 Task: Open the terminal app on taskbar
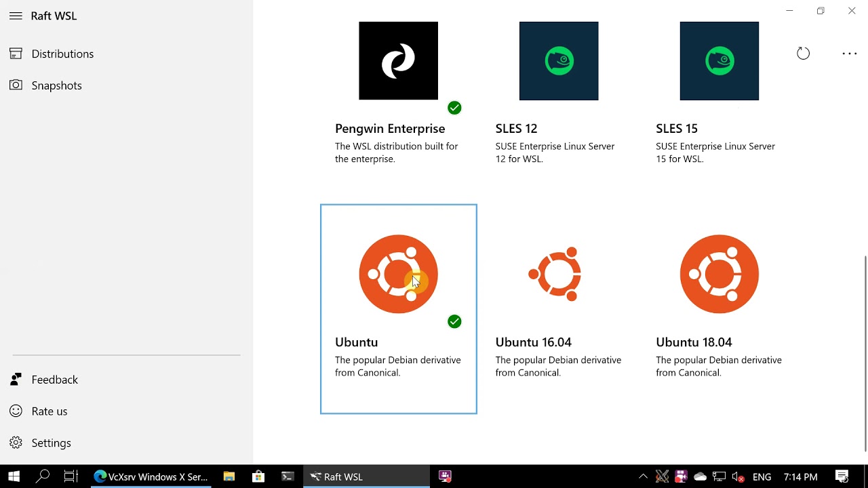tap(288, 476)
